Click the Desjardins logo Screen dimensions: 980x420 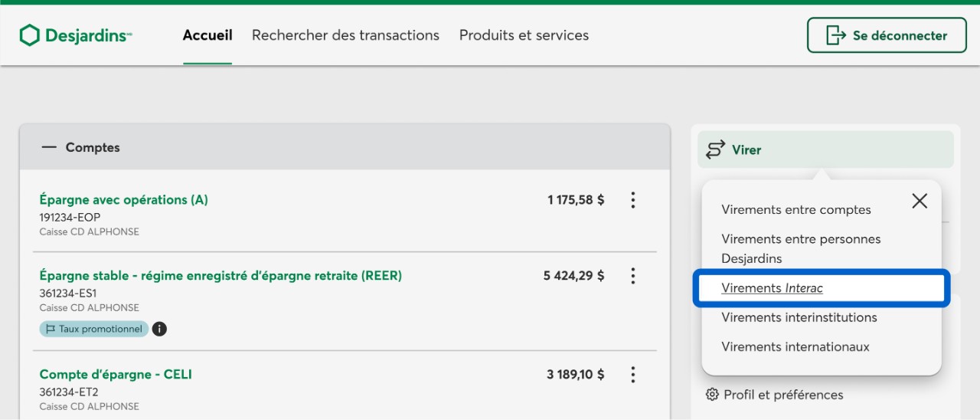(x=75, y=35)
